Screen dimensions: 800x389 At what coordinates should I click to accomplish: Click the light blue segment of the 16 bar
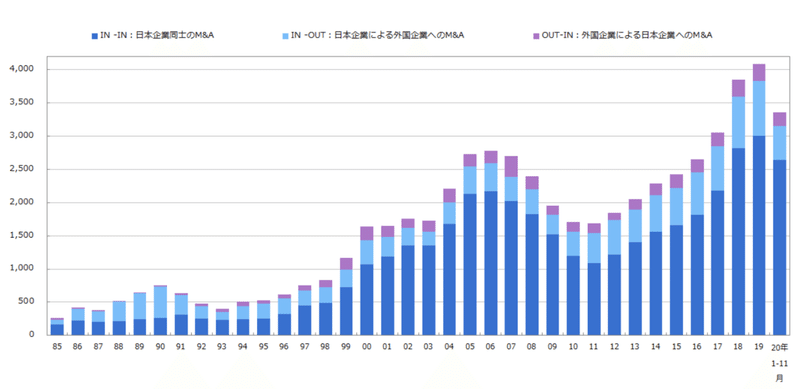tap(697, 193)
